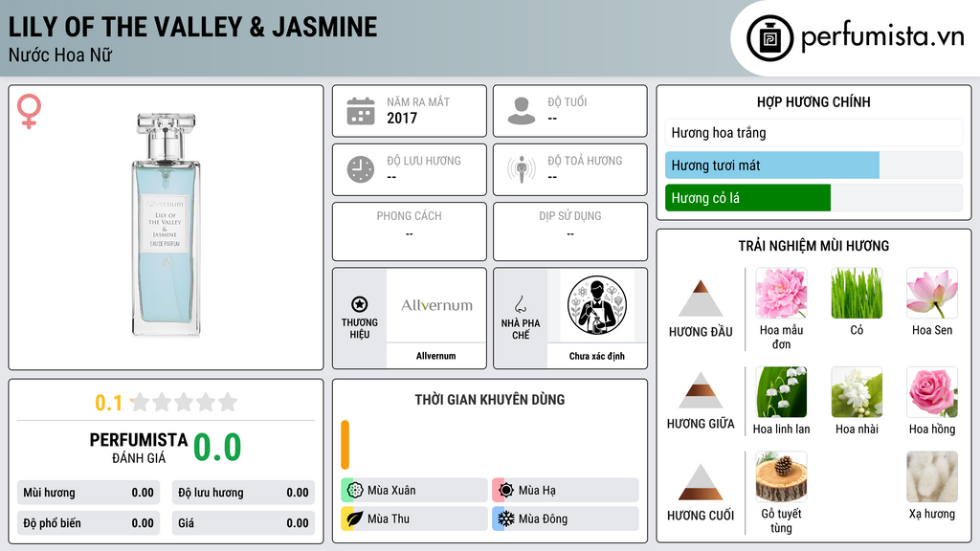This screenshot has width=980, height=551.
Task: Click the Hương Giữa pyramid icon
Action: (701, 390)
